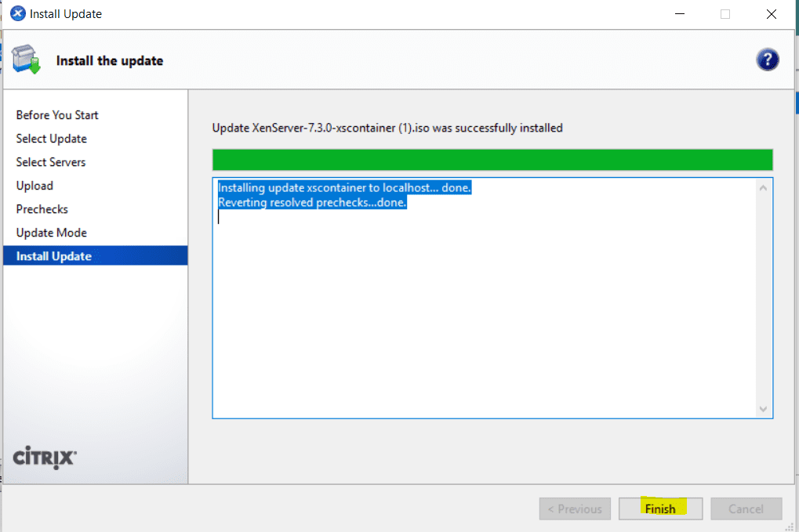This screenshot has height=532, width=799.
Task: Click the Finish button
Action: click(x=659, y=508)
